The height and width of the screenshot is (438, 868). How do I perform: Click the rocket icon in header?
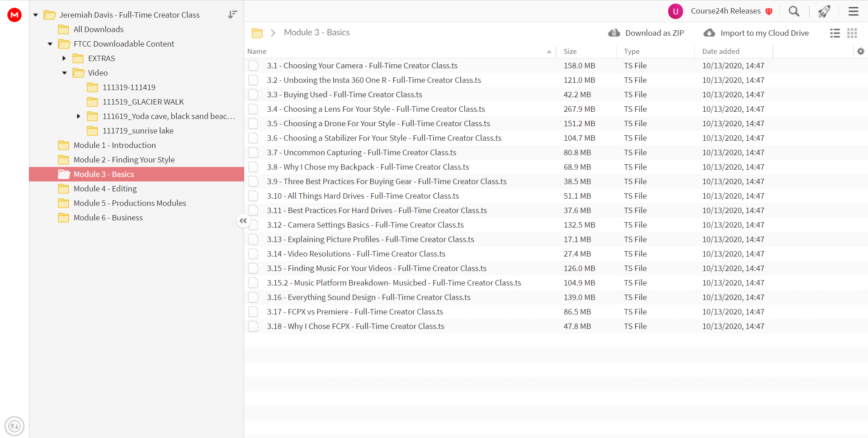pos(824,11)
